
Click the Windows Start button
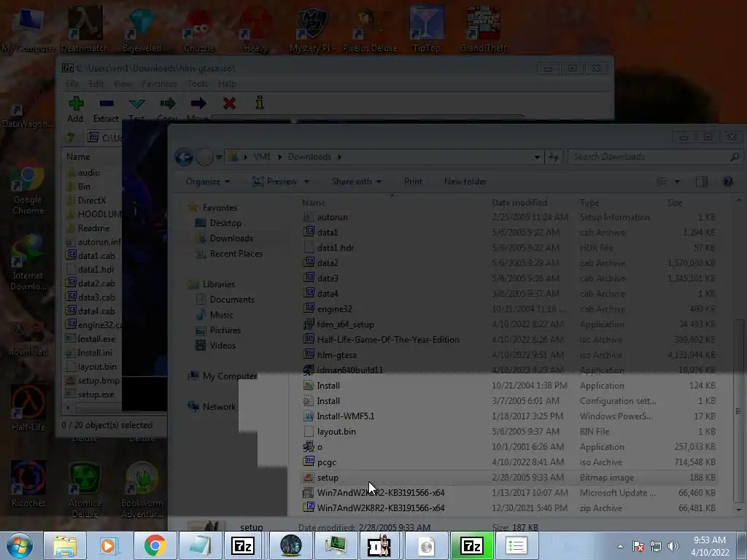(19, 545)
